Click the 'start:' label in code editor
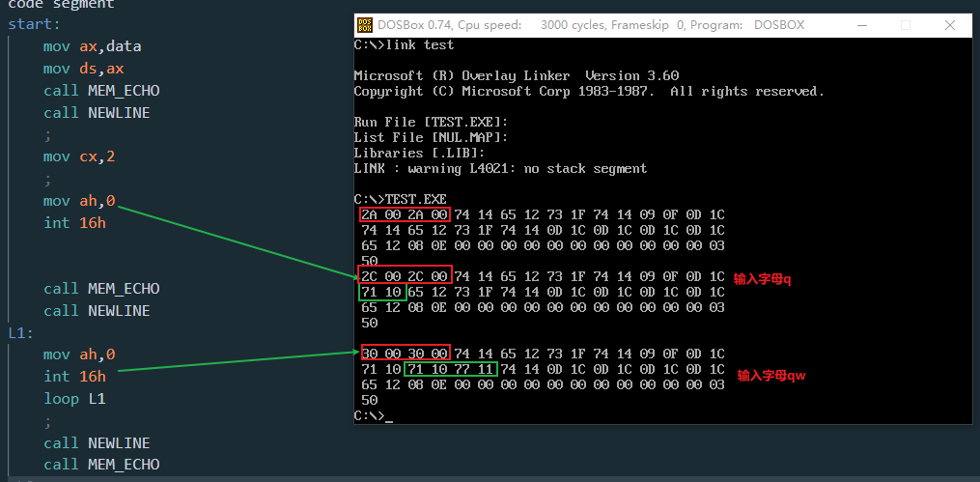The image size is (980, 482). [x=34, y=25]
